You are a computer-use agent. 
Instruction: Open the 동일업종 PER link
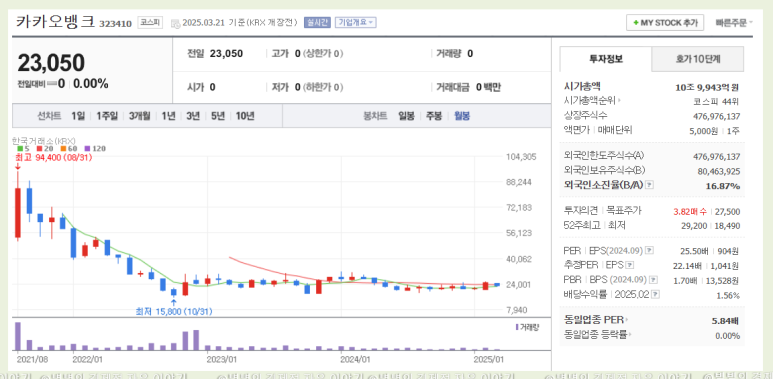596,320
